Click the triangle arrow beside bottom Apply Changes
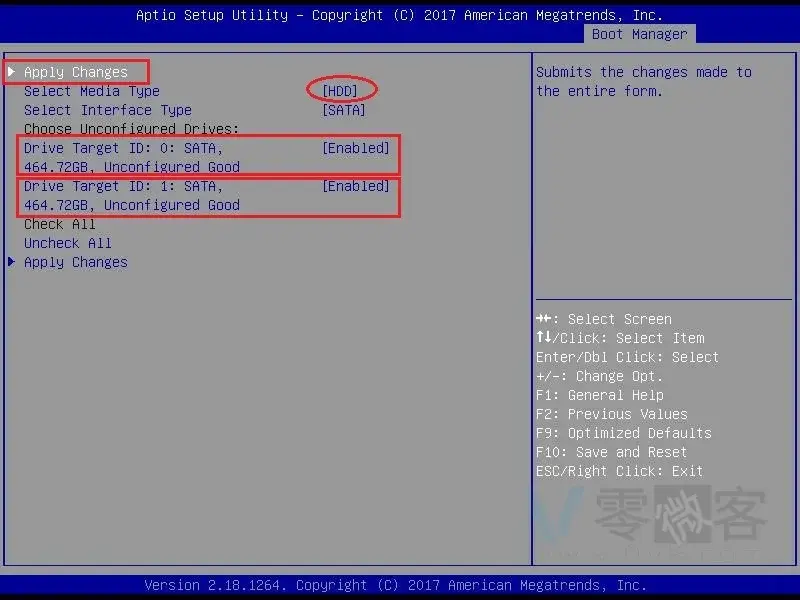 [12, 262]
